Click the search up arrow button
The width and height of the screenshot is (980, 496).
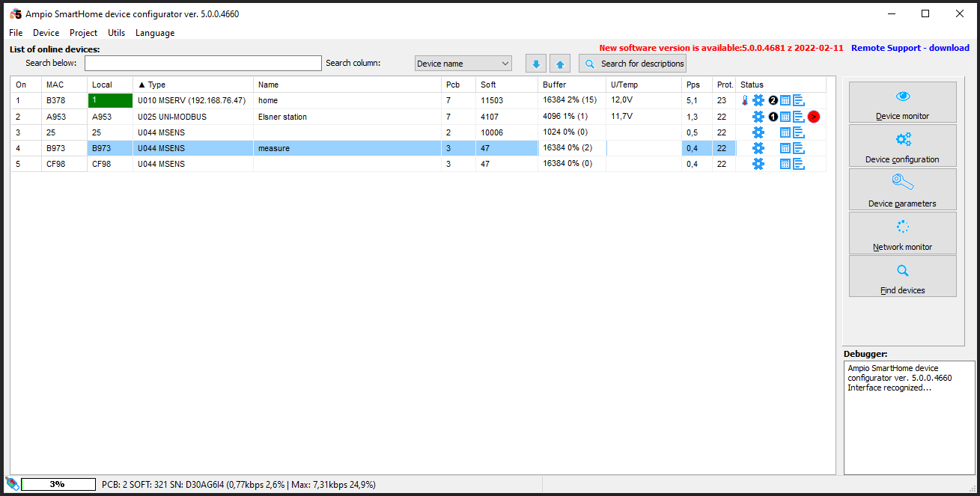(x=560, y=64)
